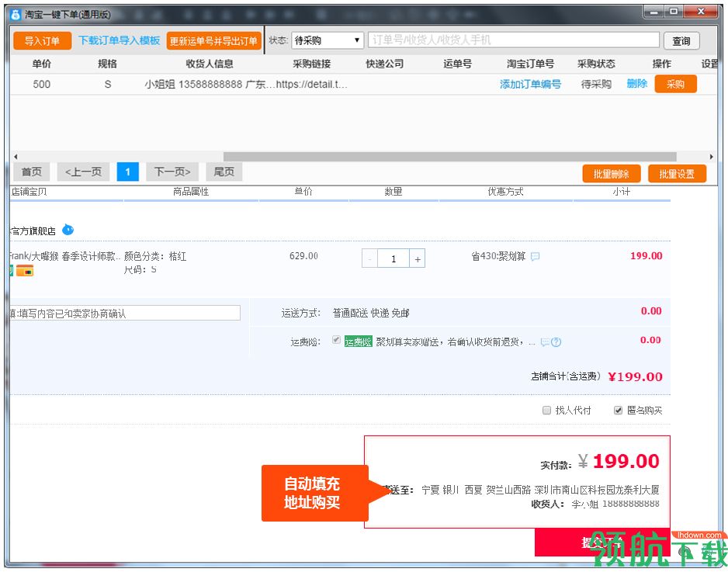Decrease quantity with minus button
This screenshot has height=572, width=728.
369,258
